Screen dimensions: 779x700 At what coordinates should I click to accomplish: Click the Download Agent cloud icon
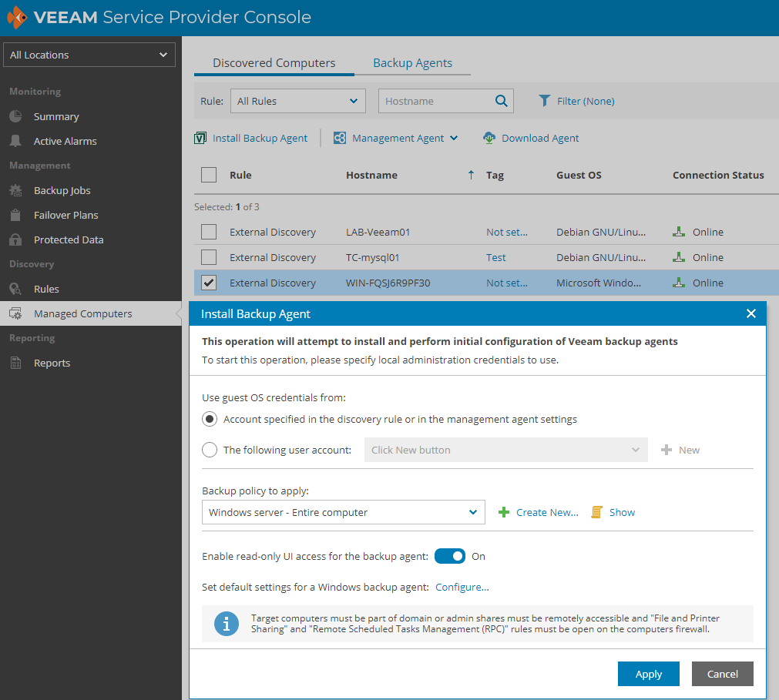(489, 138)
